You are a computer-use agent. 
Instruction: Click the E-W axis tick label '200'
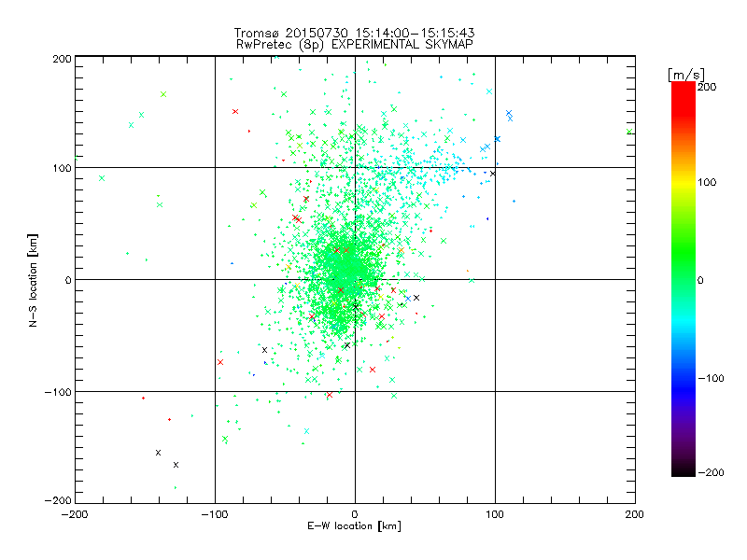[635, 514]
